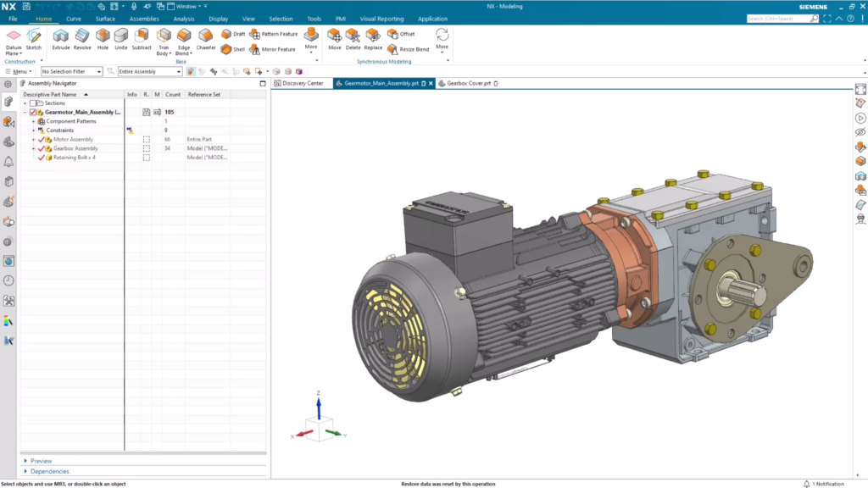The image size is (868, 488).
Task: Open the Trim Body dropdown
Action: 164,50
